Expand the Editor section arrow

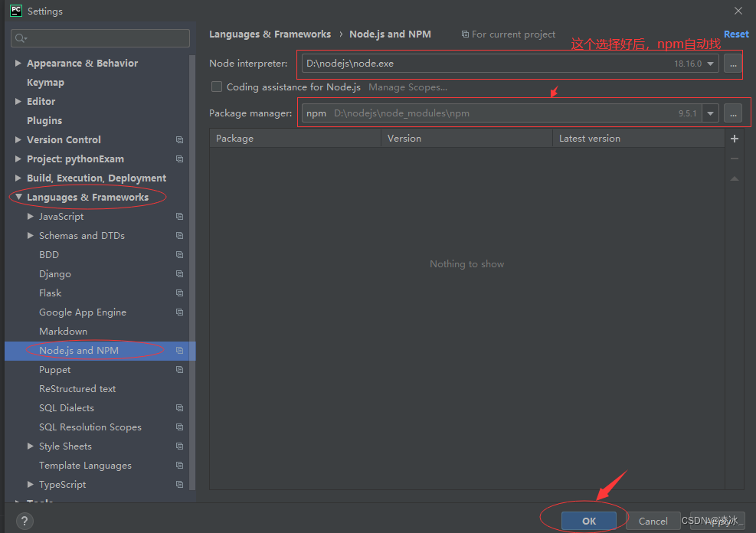coord(18,101)
